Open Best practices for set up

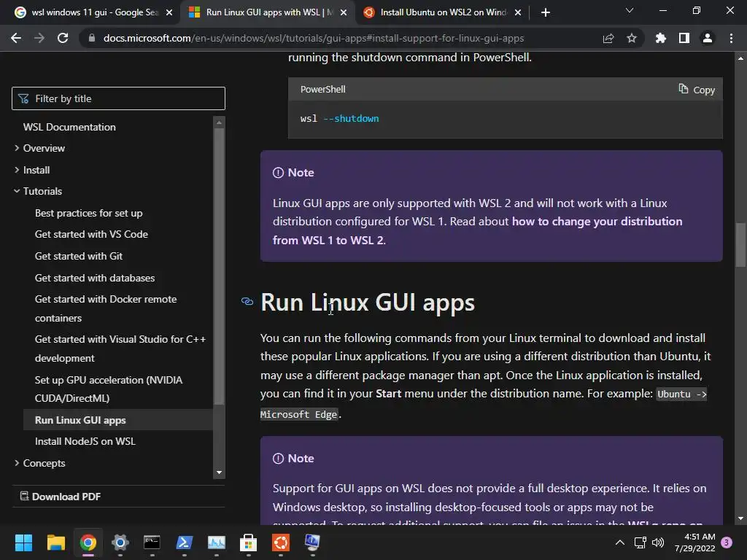point(88,213)
